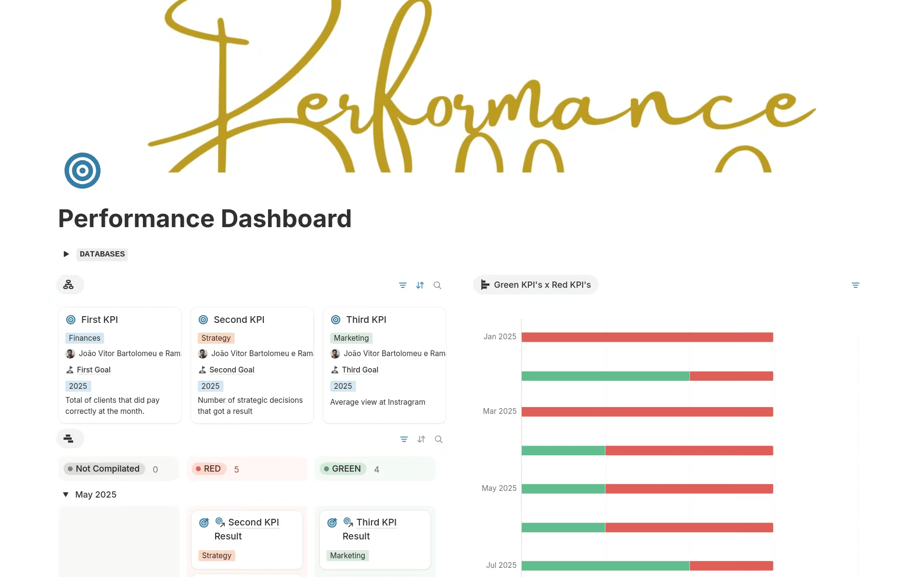
Task: Click the Green KPI's x Red KPI's chart title
Action: click(542, 284)
